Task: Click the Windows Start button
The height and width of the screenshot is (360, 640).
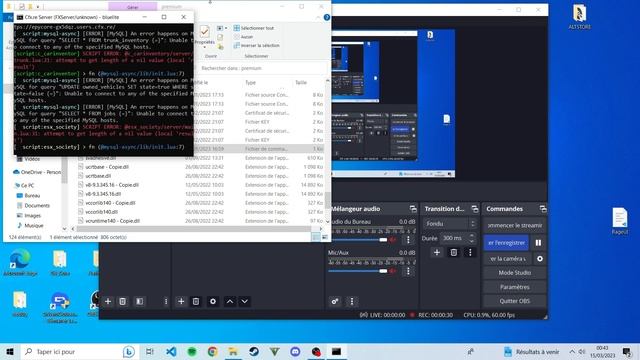Action: tap(10, 351)
